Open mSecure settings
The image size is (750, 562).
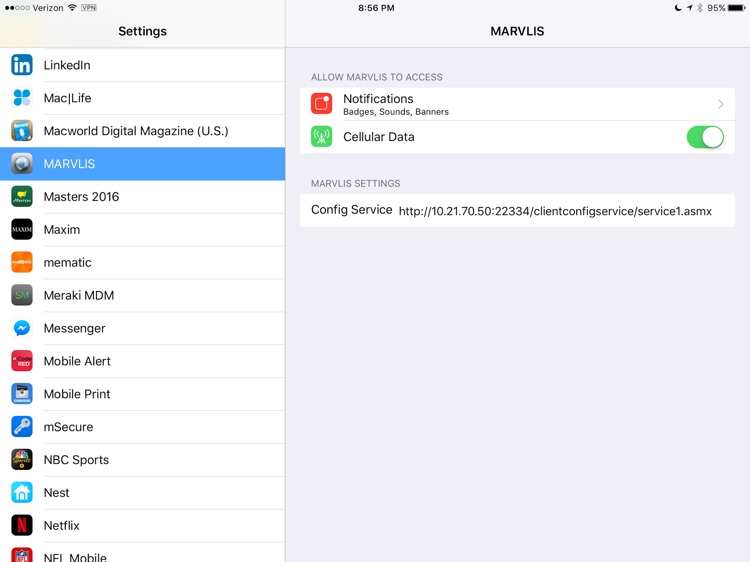[x=143, y=427]
